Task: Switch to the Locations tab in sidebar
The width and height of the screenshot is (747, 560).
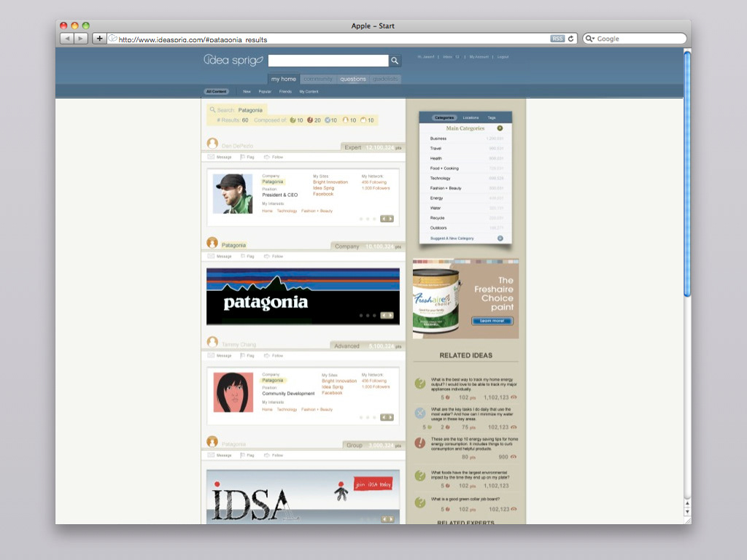Action: [x=471, y=117]
